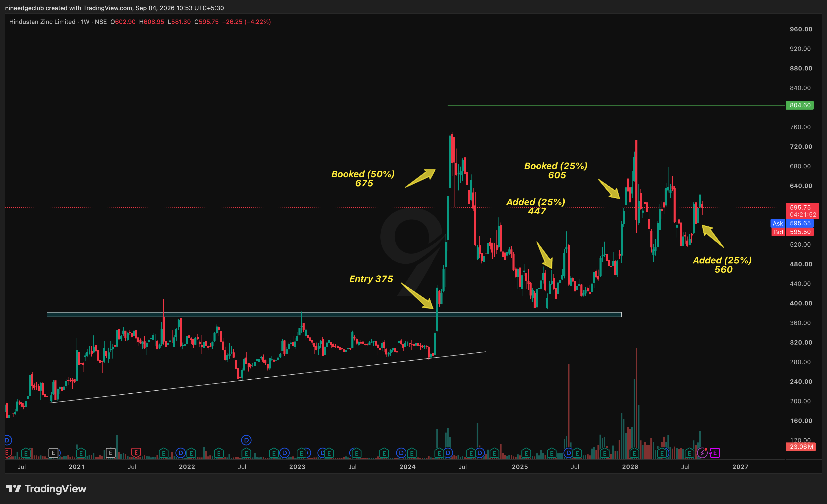Click the 2024 label on the time axis
Screen dimensions: 827x504
click(x=407, y=467)
